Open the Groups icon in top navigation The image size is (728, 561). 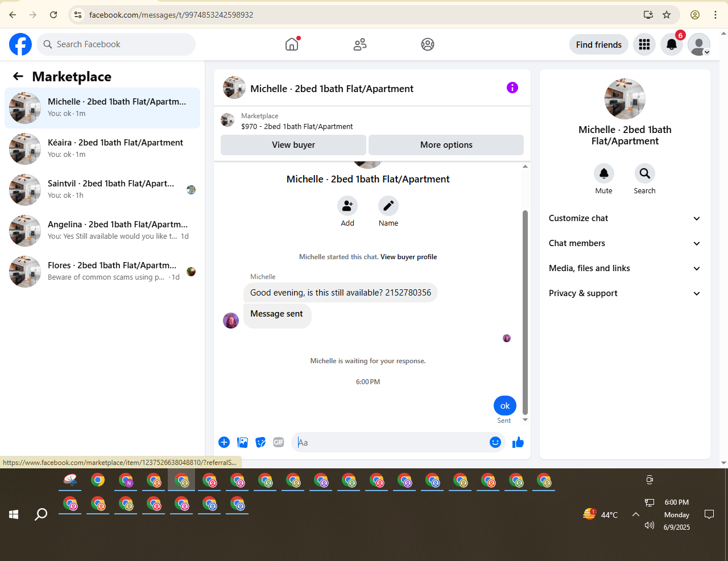[x=428, y=44]
